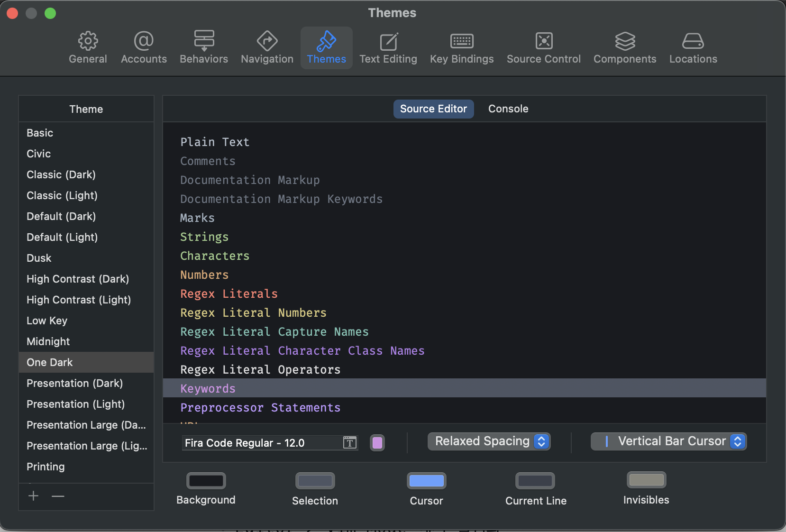Viewport: 786px width, 532px height.
Task: Select Regex Literal Character Class Names row
Action: click(465, 350)
